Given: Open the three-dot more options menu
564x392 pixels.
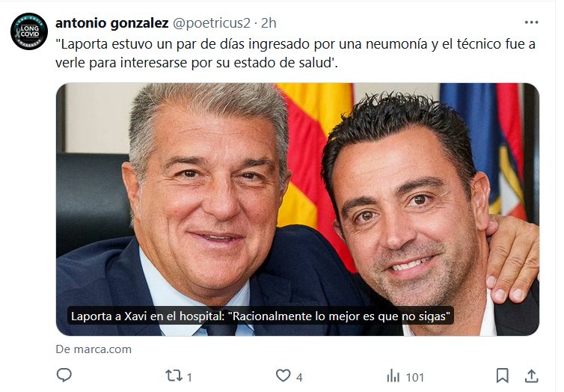Looking at the screenshot, I should pos(531,22).
